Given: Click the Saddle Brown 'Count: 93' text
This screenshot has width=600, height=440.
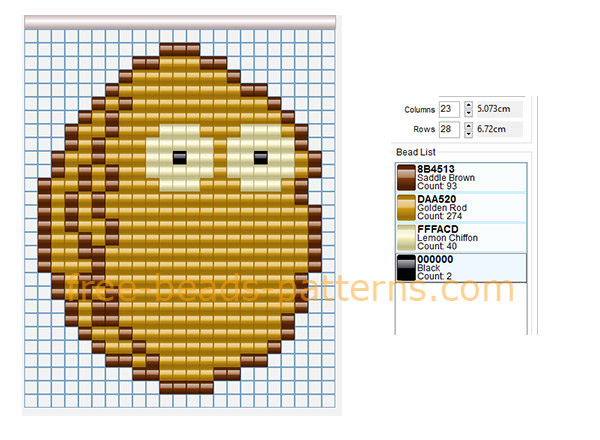Looking at the screenshot, I should click(437, 186).
